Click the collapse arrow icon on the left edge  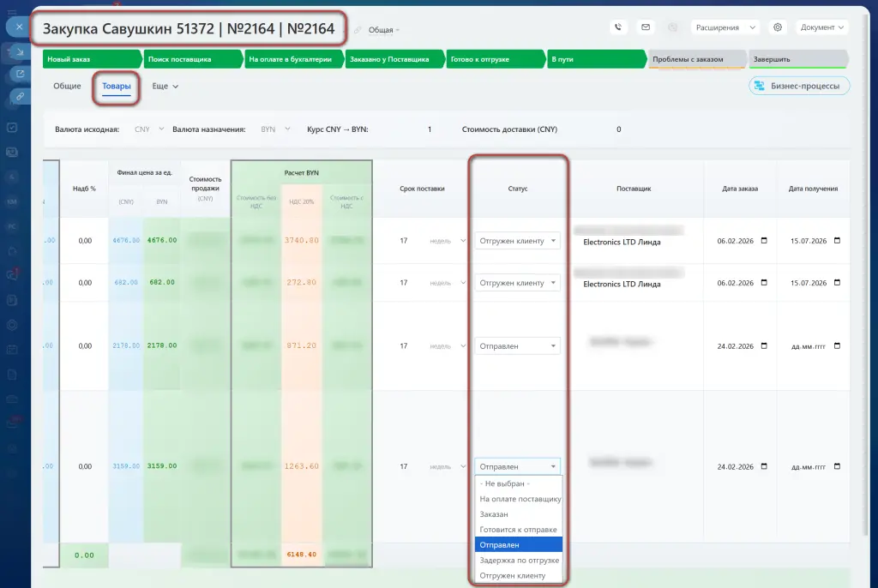point(20,51)
